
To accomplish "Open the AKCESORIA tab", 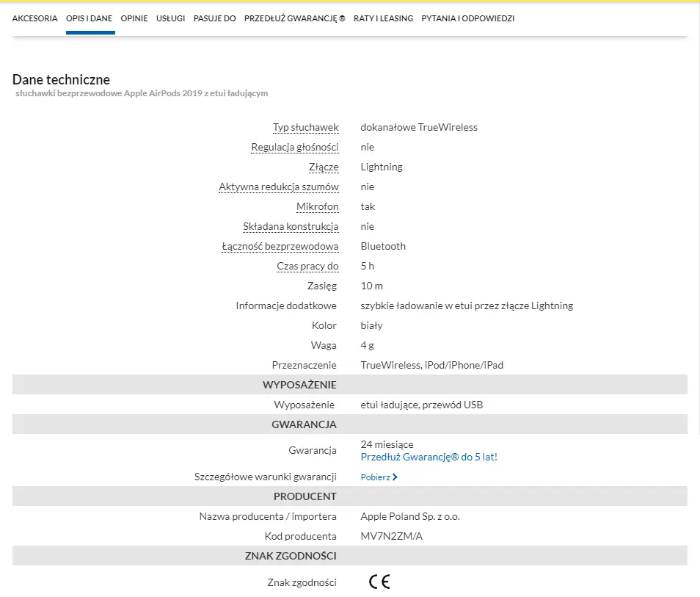I will tap(34, 18).
